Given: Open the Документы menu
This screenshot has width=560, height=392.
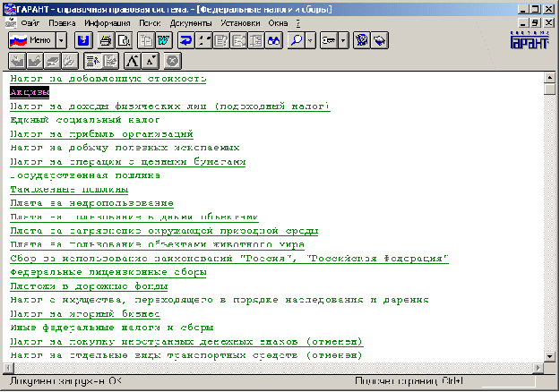Looking at the screenshot, I should click(191, 23).
